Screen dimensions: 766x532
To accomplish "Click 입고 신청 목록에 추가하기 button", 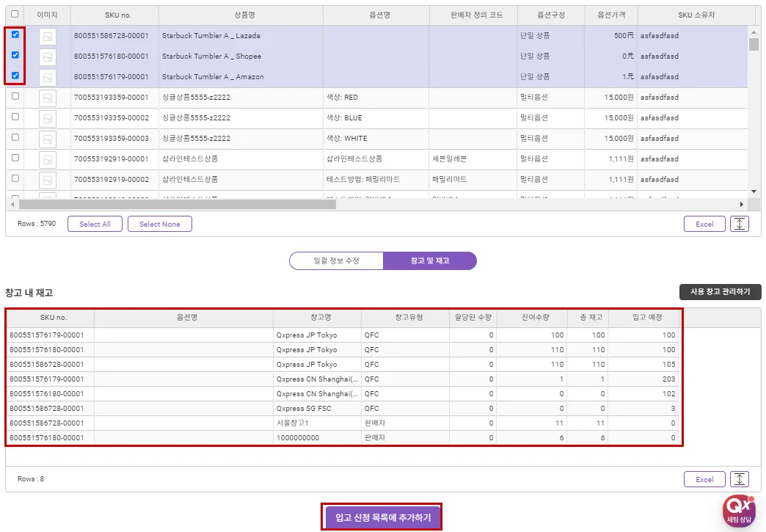I will point(383,517).
